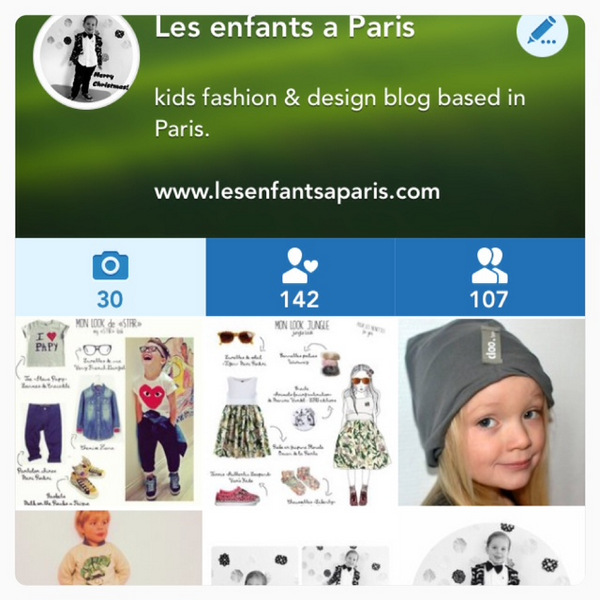Select the followers heart-person icon

[300, 265]
